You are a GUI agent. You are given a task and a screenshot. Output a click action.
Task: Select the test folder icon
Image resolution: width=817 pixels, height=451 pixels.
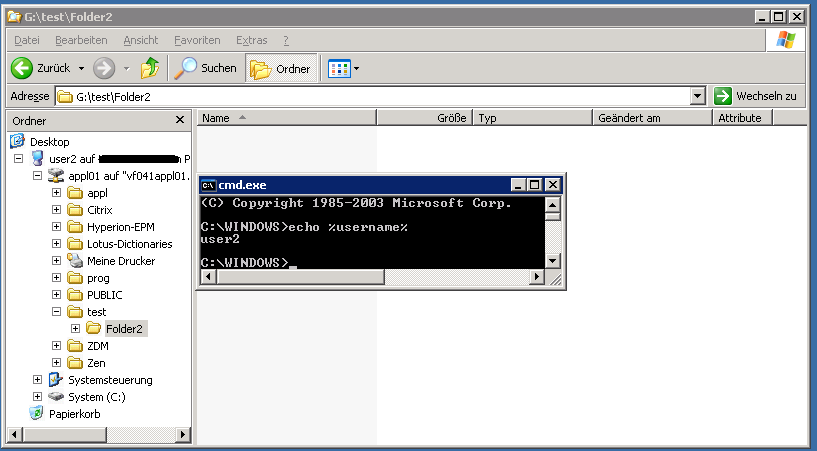pos(75,312)
